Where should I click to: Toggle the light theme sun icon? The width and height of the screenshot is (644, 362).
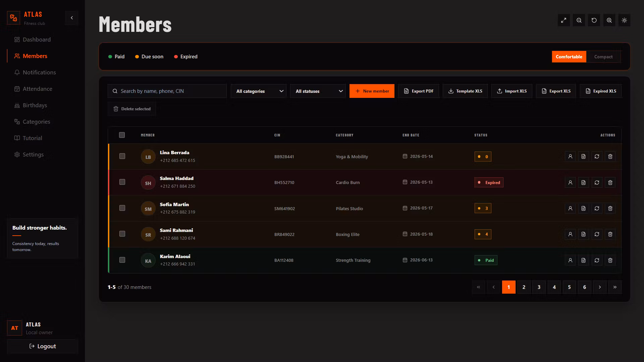pyautogui.click(x=624, y=20)
